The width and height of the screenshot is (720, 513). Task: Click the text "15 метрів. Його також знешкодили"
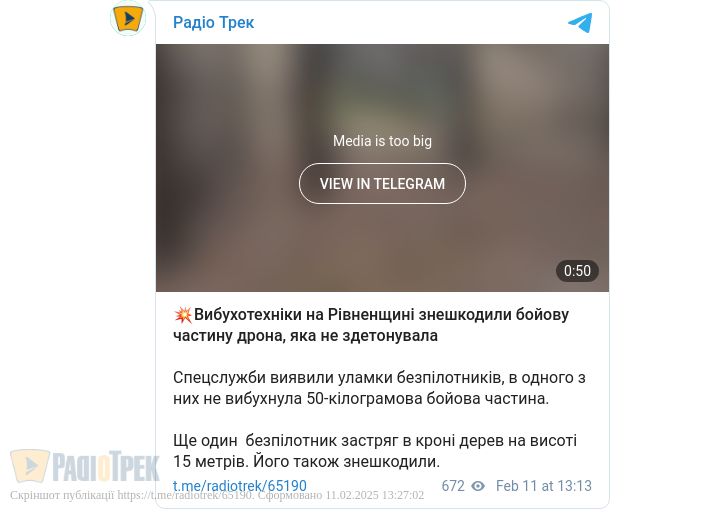(x=307, y=462)
